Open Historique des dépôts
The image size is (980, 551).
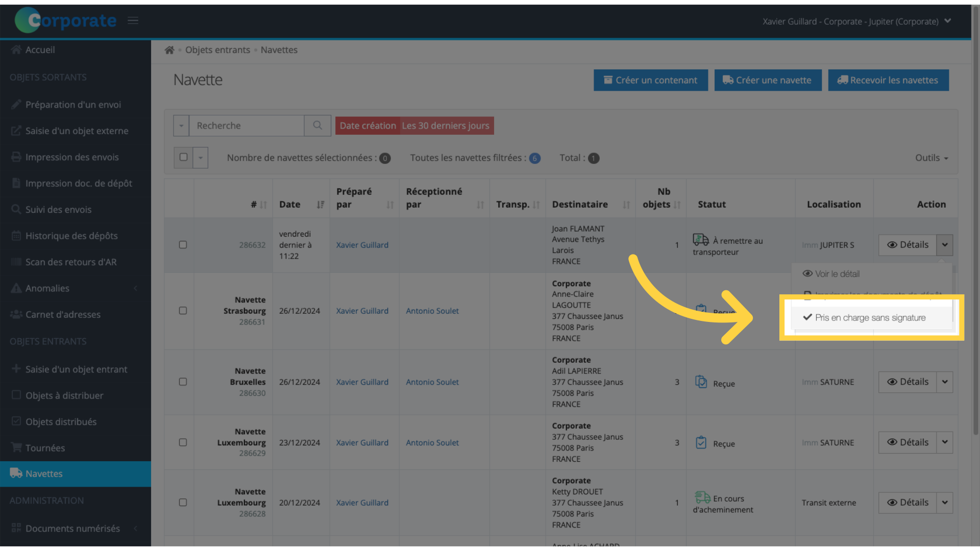point(76,236)
